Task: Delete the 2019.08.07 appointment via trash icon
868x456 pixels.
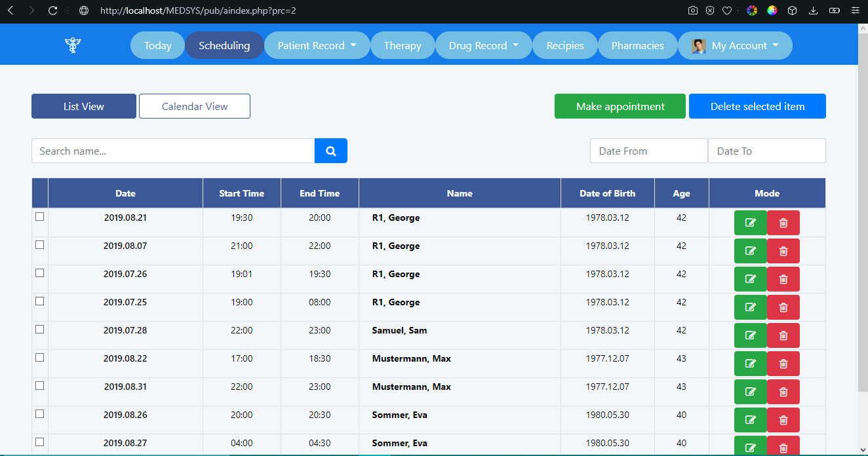Action: [783, 251]
